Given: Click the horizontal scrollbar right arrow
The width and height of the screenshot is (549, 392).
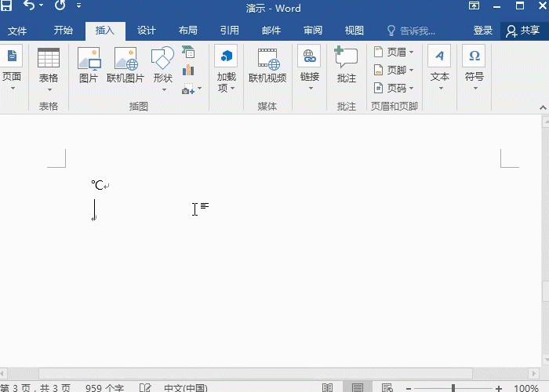Looking at the screenshot, I should tap(533, 373).
